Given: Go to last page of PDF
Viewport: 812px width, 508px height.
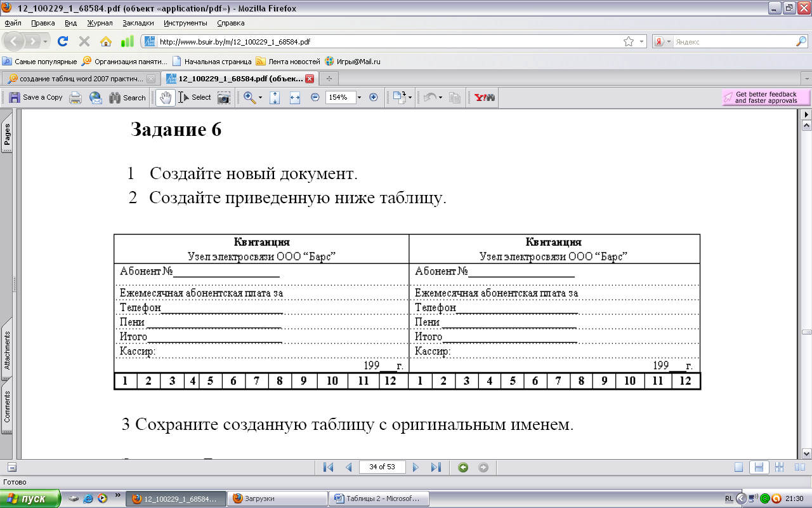Looking at the screenshot, I should point(436,467).
